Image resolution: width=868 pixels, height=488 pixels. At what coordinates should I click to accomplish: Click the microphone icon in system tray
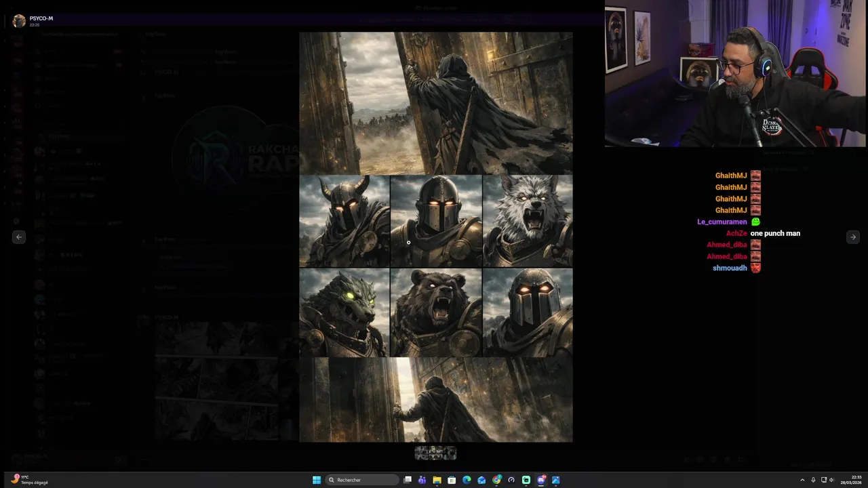pos(813,480)
